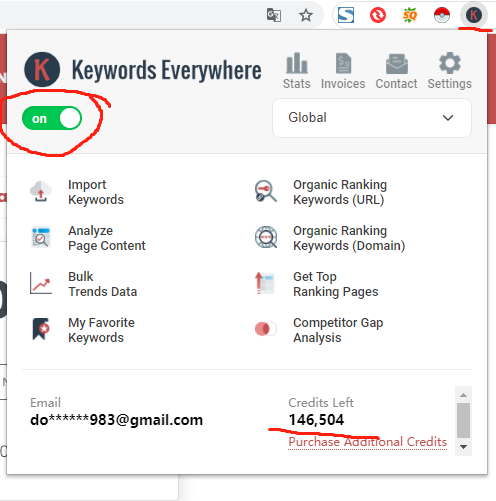Turn off the green on/off switch

pyautogui.click(x=52, y=118)
